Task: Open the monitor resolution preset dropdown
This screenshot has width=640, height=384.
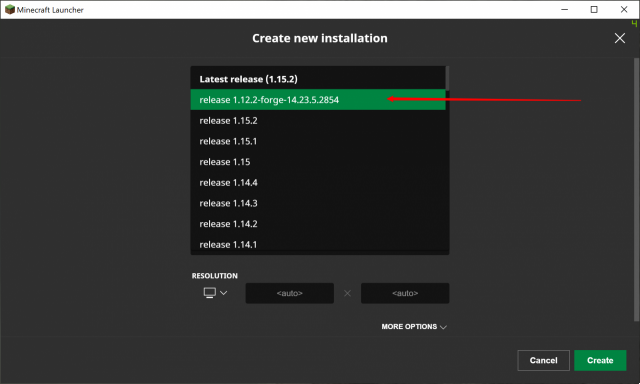Action: point(215,293)
